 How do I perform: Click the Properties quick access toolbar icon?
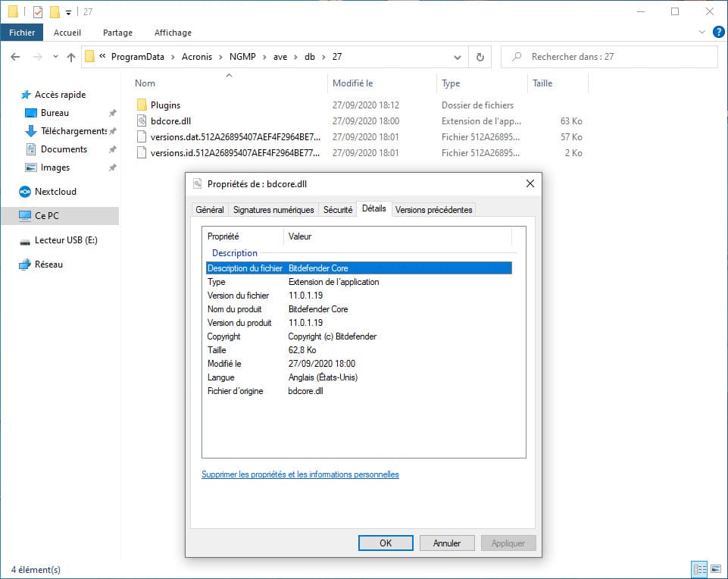pyautogui.click(x=38, y=11)
